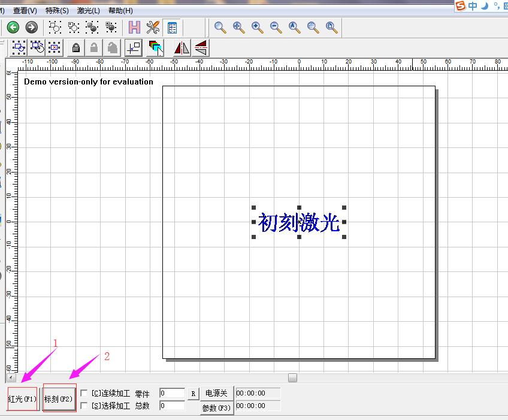The height and width of the screenshot is (420, 508).
Task: Open the wrench and screwdriver settings icon
Action: pyautogui.click(x=153, y=27)
